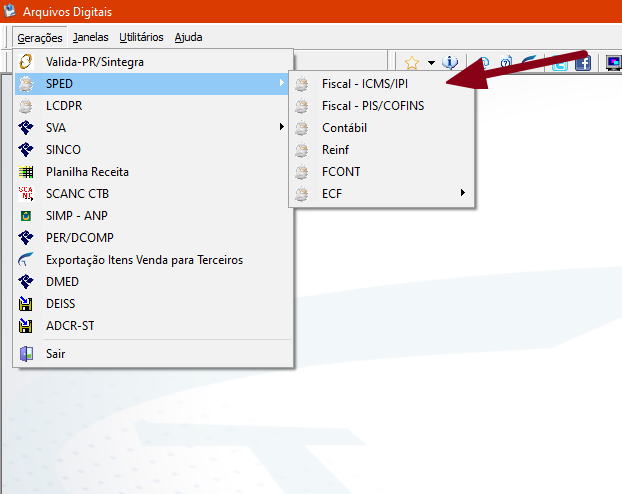Click the Valida-PR/Sintegra icon
This screenshot has height=494, width=622.
[x=26, y=62]
